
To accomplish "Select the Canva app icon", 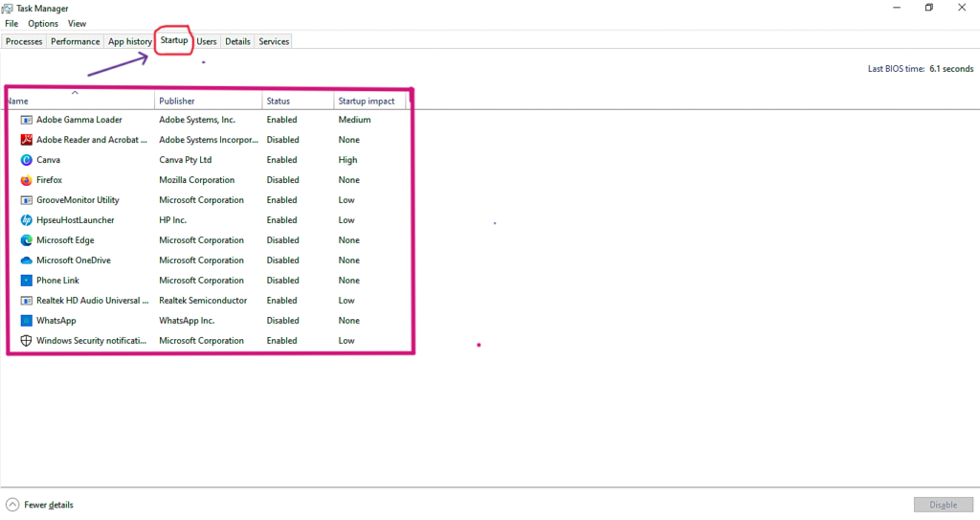I will coord(26,160).
